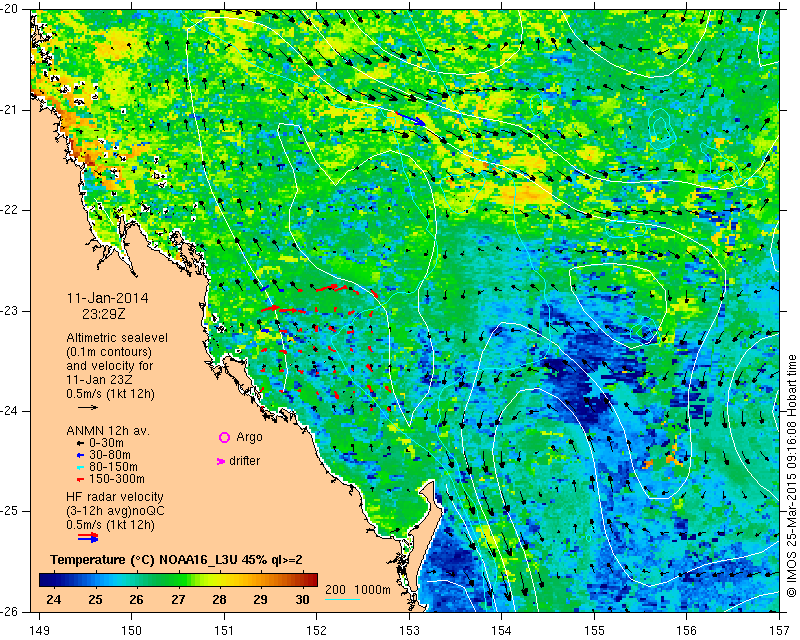
Task: Click the colorbar tick value 24
Action: (x=54, y=599)
